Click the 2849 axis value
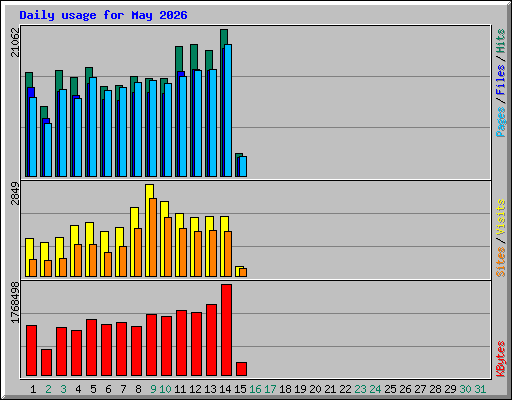Viewport: 512px width, 400px height. [x=15, y=193]
